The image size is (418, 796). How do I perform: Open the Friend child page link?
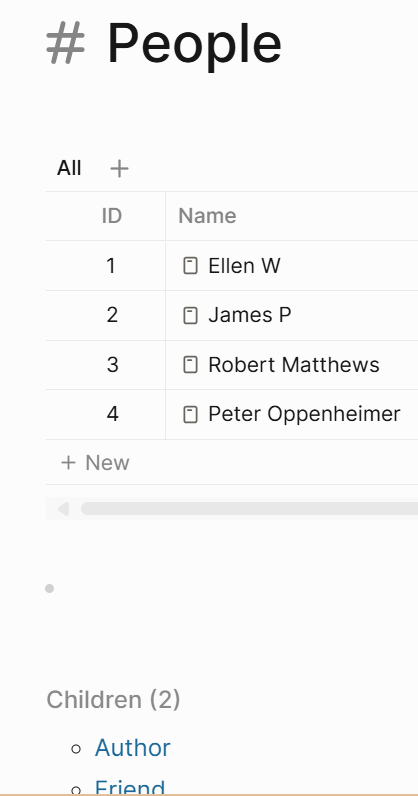point(130,788)
